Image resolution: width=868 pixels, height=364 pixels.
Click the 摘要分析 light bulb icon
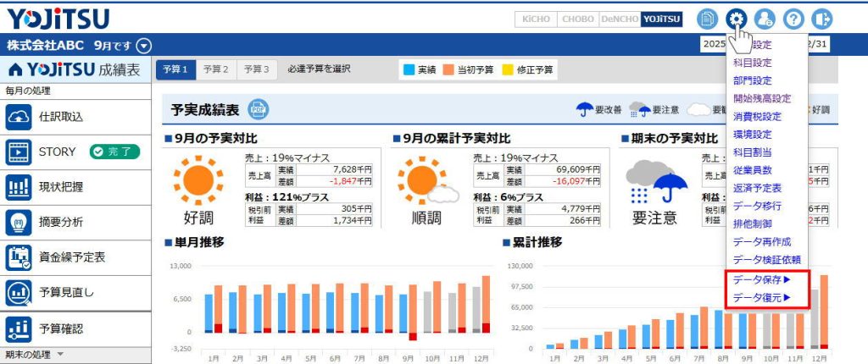19,223
